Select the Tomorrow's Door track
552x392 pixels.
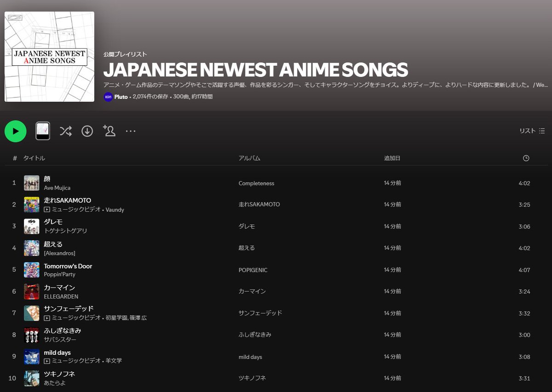[68, 266]
